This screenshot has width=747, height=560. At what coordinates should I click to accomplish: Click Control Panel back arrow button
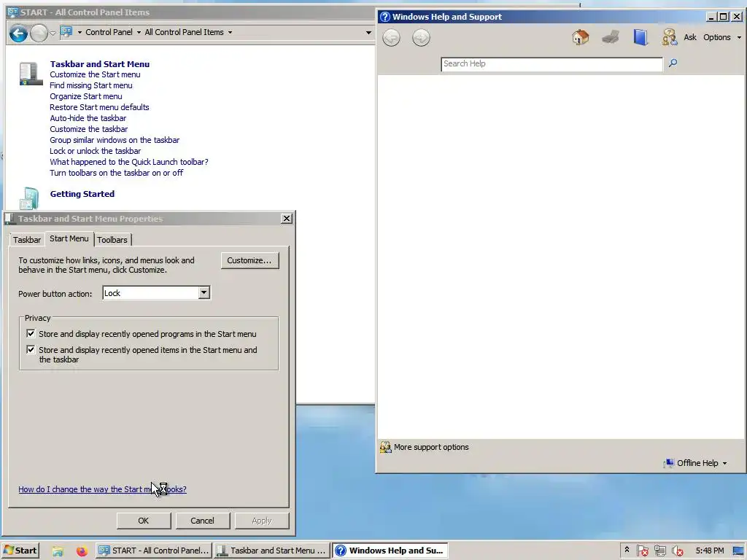[18, 34]
